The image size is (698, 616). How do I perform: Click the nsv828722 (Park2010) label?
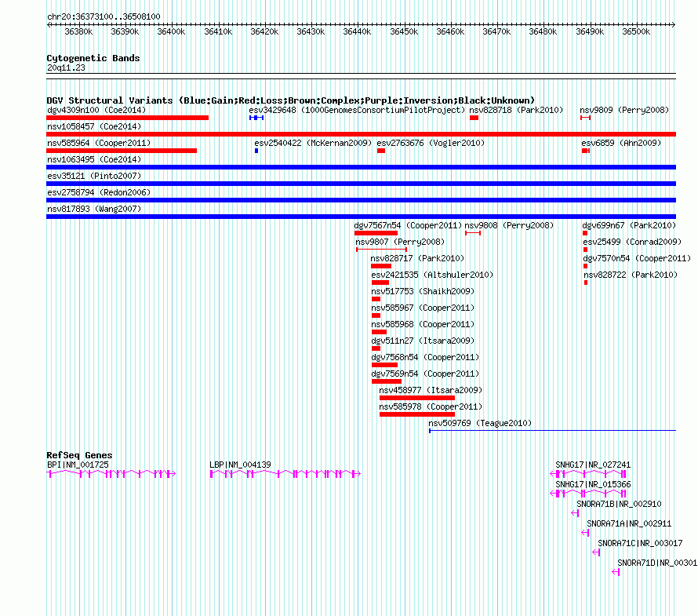(631, 275)
